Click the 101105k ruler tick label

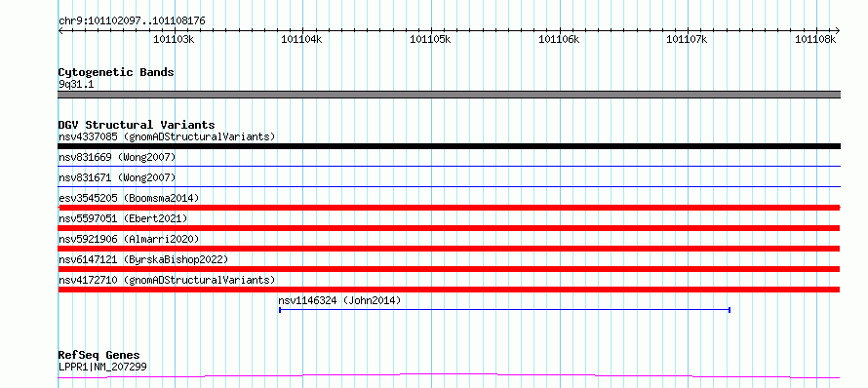430,39
